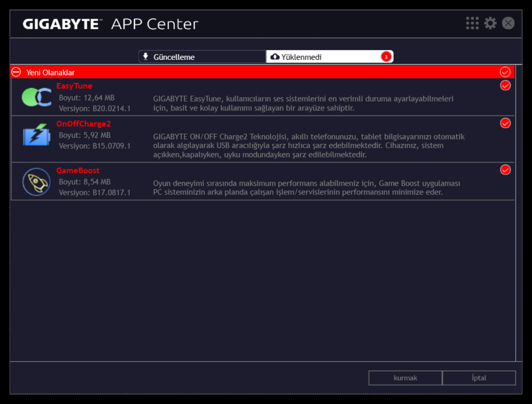This screenshot has height=404, width=532.
Task: Switch to the Yüklenmedi tab
Action: 329,57
